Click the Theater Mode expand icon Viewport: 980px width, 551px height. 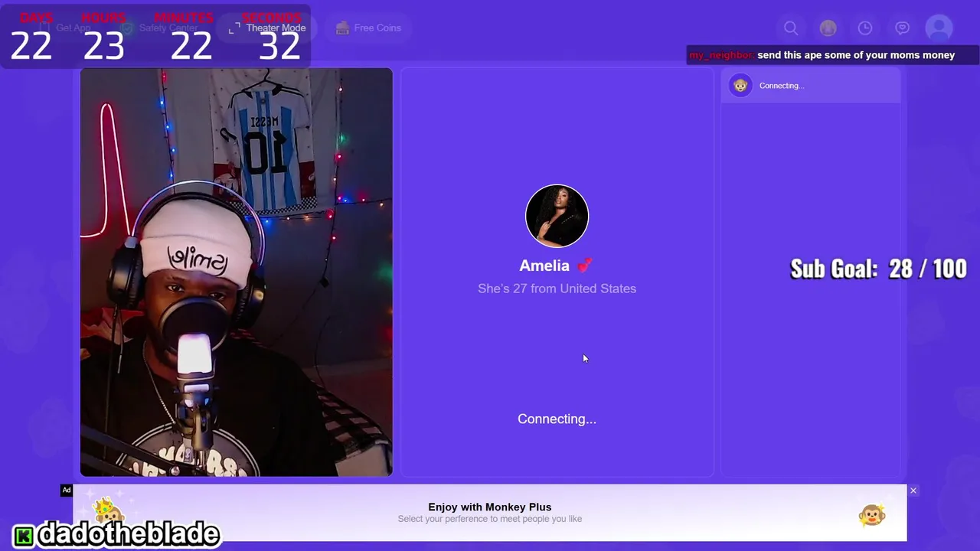coord(235,28)
